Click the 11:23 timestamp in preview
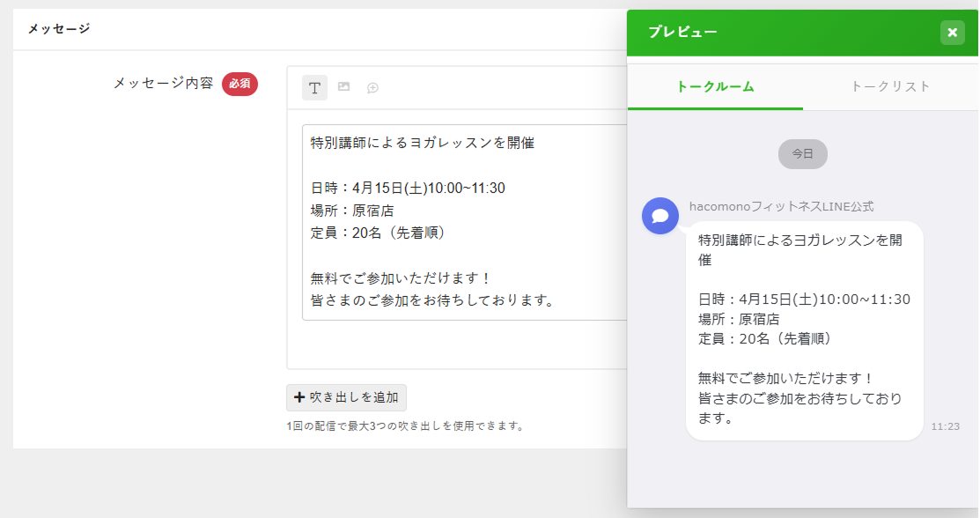 pyautogui.click(x=945, y=426)
